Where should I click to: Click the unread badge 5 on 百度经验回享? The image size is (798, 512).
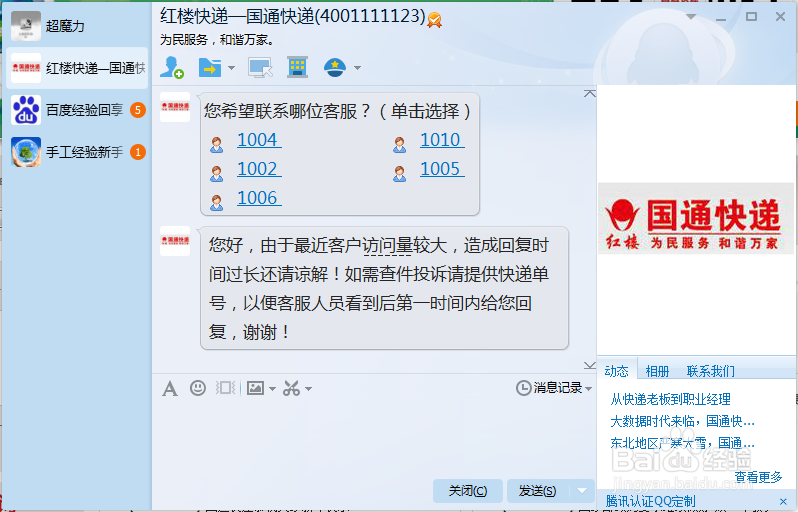coord(138,110)
